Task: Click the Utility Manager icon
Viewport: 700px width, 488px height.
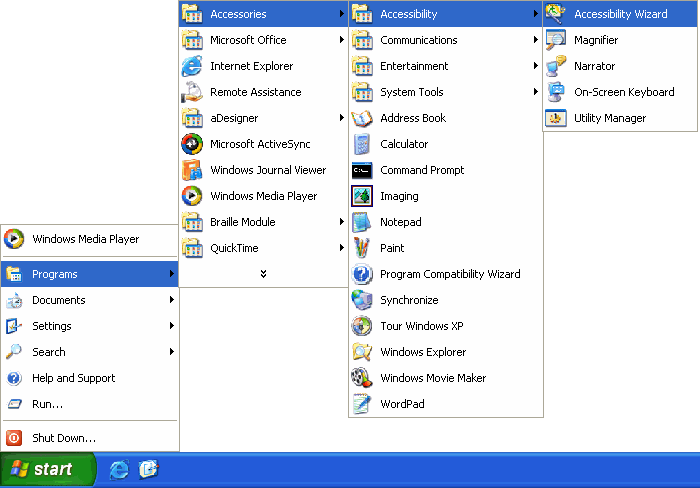Action: 556,118
